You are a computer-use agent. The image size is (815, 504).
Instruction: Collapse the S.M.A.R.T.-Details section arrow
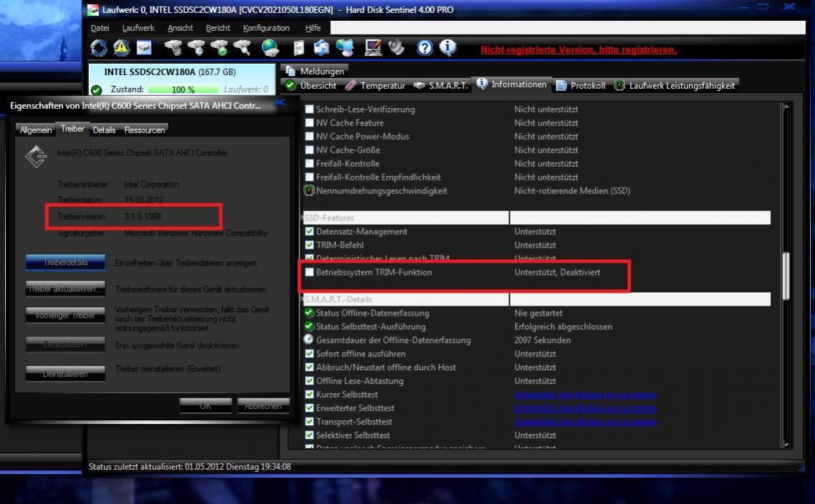(302, 299)
